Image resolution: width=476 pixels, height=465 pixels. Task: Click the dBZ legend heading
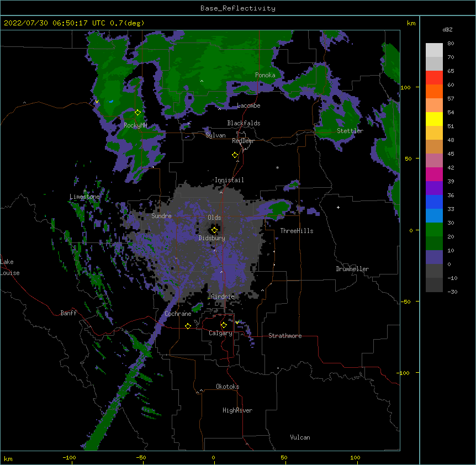pos(447,29)
